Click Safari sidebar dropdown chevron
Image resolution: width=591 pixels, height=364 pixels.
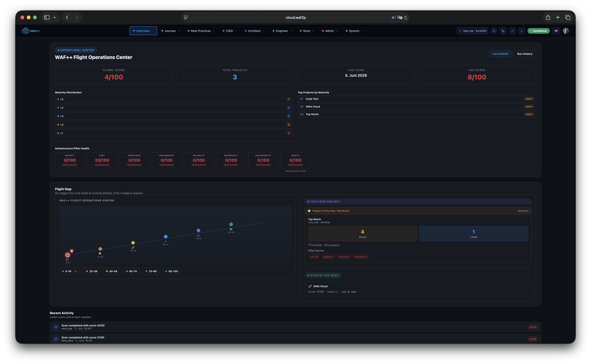tap(55, 17)
